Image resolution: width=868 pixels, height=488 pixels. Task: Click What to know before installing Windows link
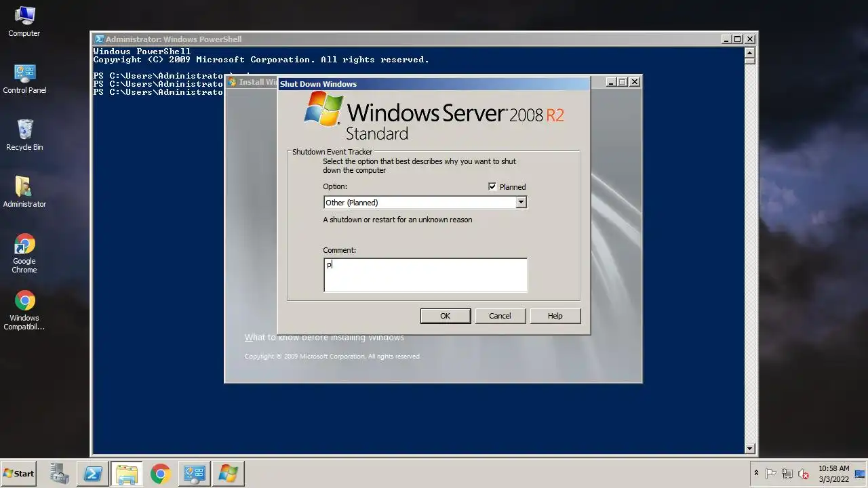tap(324, 338)
